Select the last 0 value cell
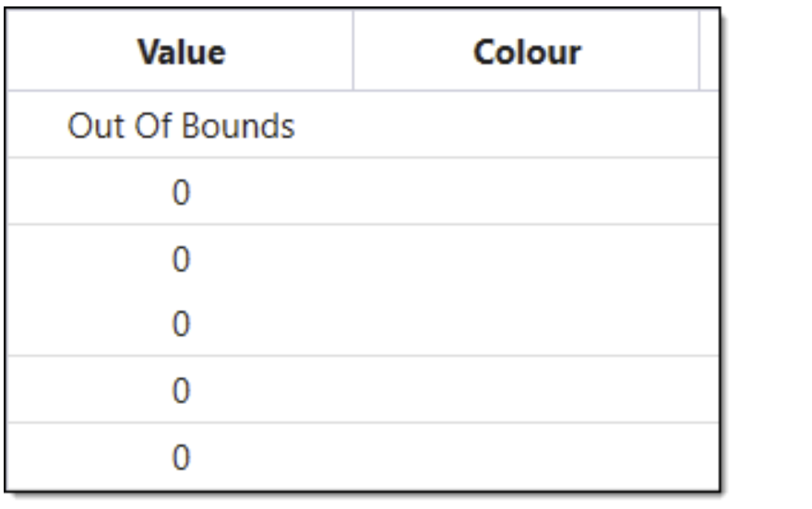Image resolution: width=812 pixels, height=509 pixels. pyautogui.click(x=181, y=457)
